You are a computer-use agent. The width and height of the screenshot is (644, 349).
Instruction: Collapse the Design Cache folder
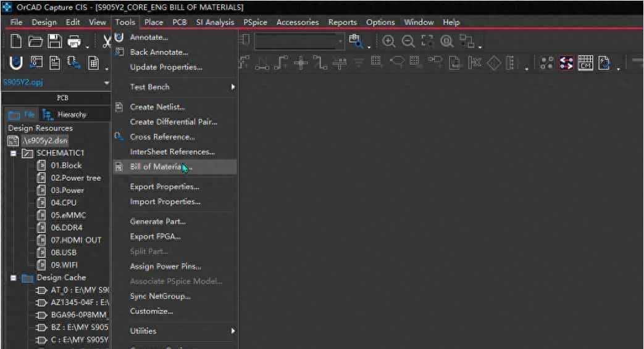[x=13, y=278]
